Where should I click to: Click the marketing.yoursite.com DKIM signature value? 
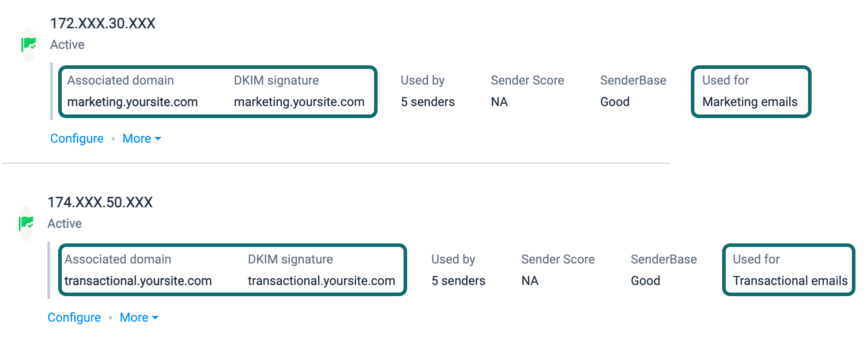tap(299, 102)
